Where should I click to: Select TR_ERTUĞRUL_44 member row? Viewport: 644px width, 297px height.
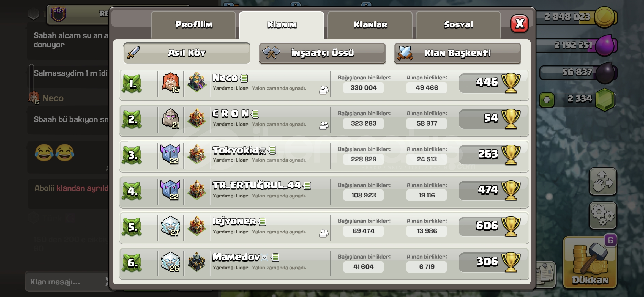(x=324, y=192)
